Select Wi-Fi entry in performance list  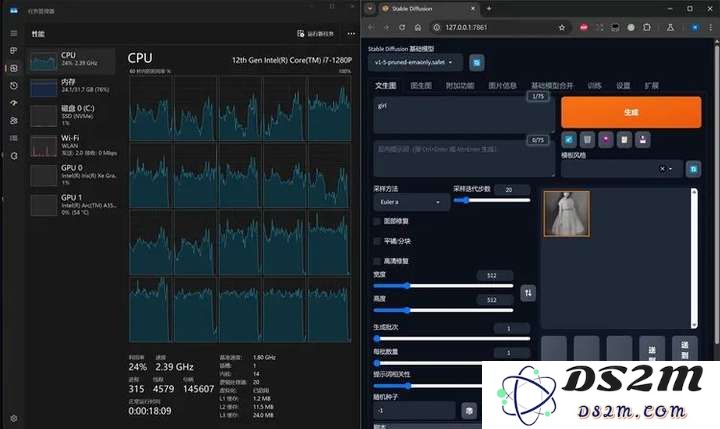(72, 145)
